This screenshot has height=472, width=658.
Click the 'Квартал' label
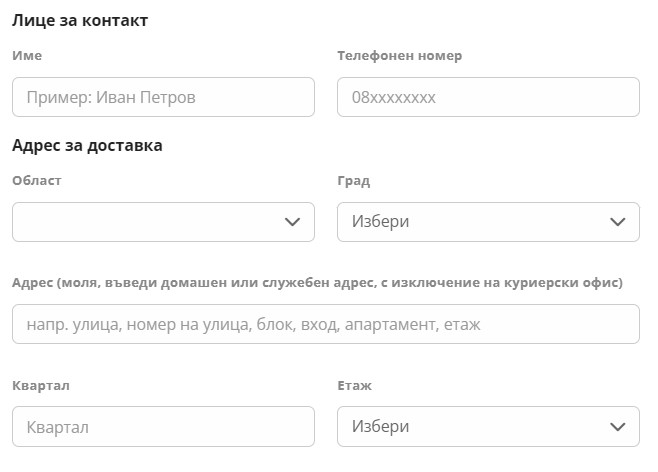coord(41,385)
